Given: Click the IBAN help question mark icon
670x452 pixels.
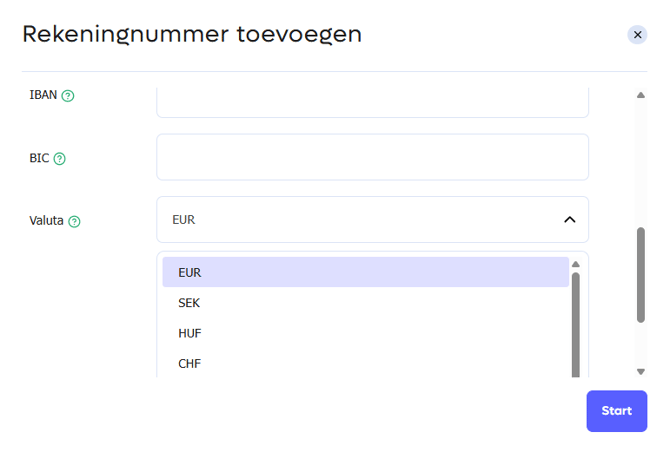Looking at the screenshot, I should click(68, 96).
